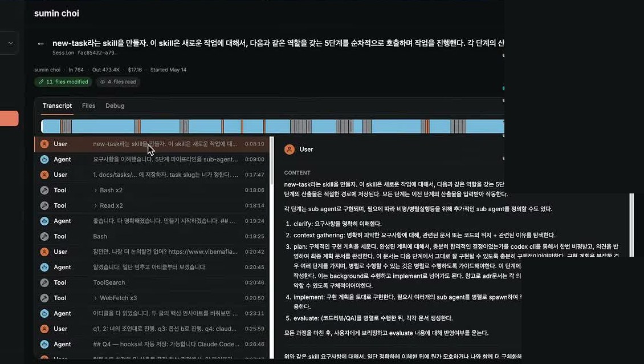Select the ToolSearch tool row
The width and height of the screenshot is (644, 364).
(152, 282)
